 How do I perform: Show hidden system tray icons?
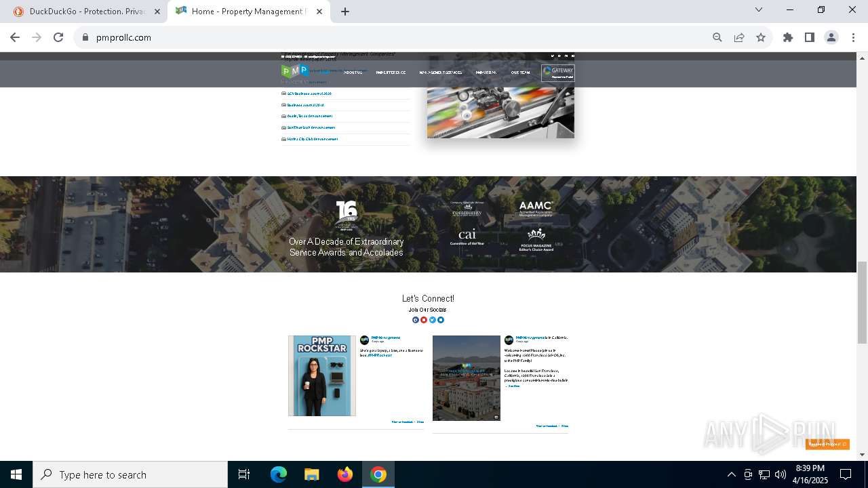tap(731, 474)
